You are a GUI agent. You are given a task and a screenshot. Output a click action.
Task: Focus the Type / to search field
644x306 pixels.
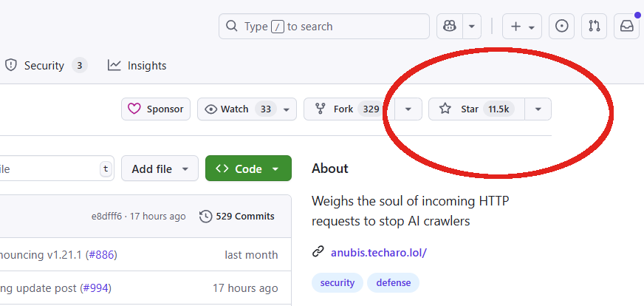point(324,27)
